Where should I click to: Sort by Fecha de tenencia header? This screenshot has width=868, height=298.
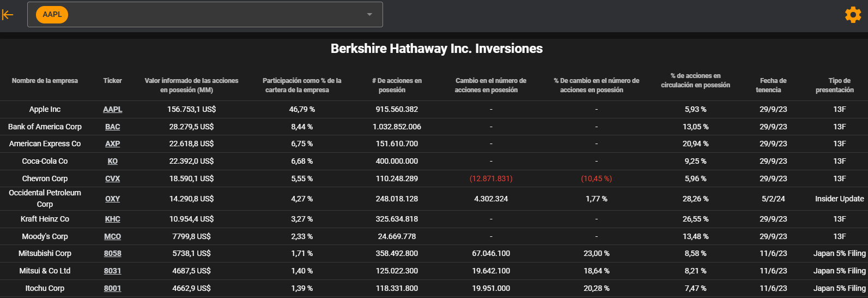[x=773, y=85]
